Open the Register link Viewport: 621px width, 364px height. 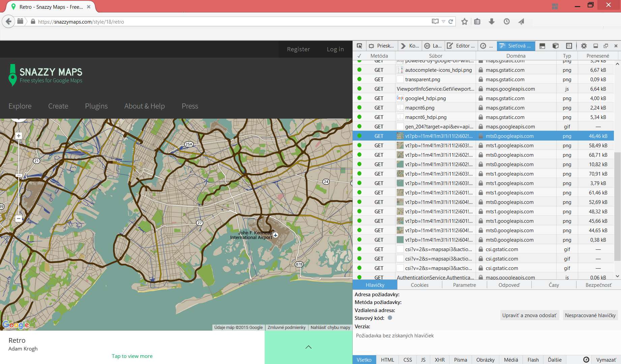pos(298,49)
